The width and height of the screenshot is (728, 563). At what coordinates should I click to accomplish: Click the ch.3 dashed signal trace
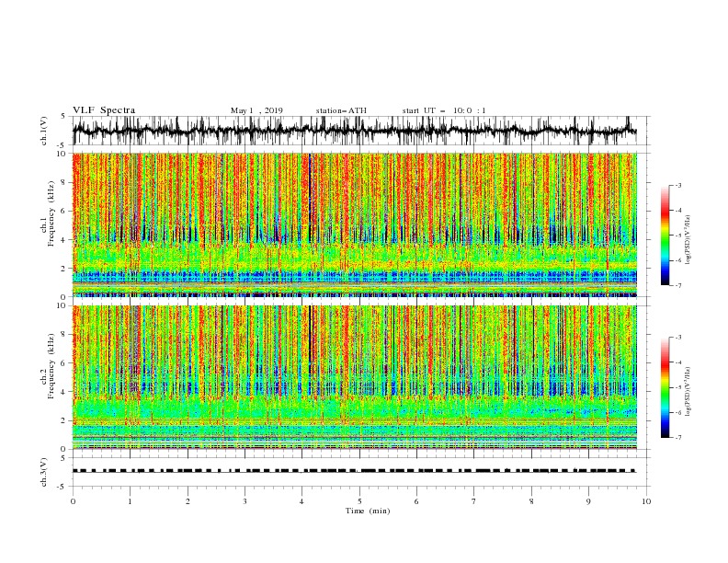354,471
